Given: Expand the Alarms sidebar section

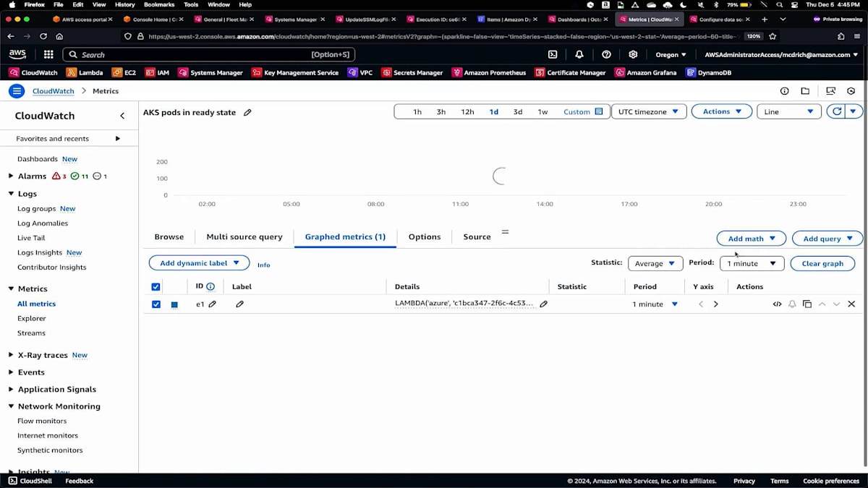Looking at the screenshot, I should pyautogui.click(x=11, y=176).
